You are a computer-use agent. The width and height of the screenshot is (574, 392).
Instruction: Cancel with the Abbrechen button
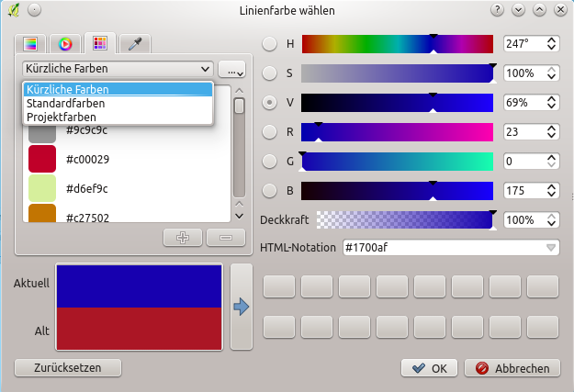[512, 368]
